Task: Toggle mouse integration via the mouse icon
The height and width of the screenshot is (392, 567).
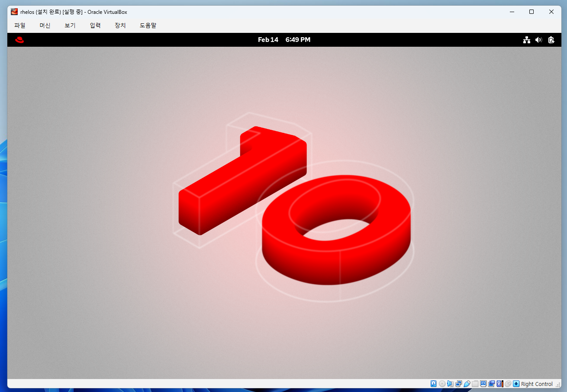Action: (x=507, y=384)
